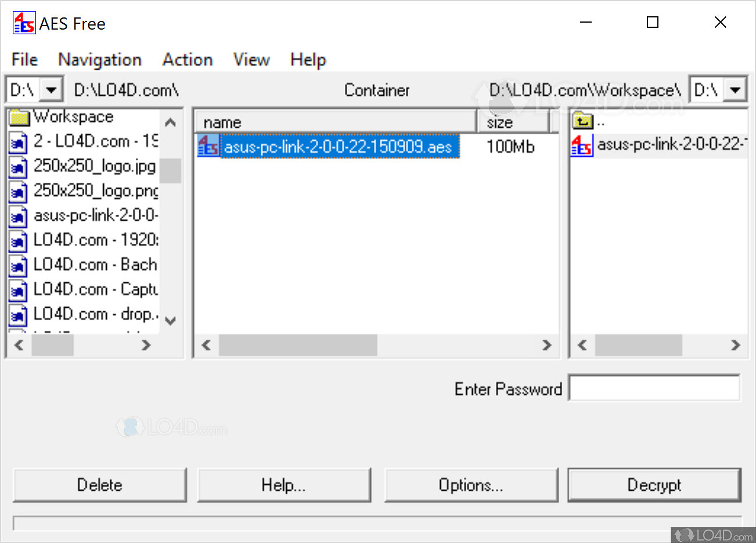This screenshot has width=756, height=543.
Task: Close the AES Free window
Action: (721, 22)
